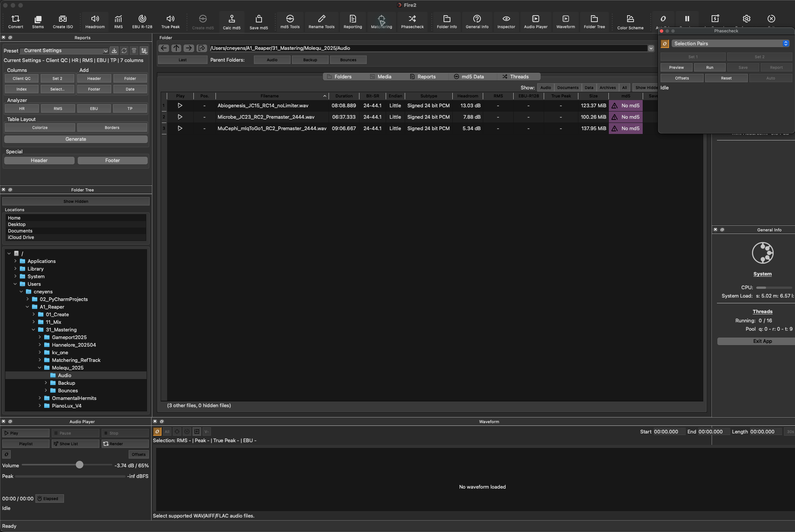795x532 pixels.
Task: Click the save preset download icon in Reports
Action: [x=114, y=51]
